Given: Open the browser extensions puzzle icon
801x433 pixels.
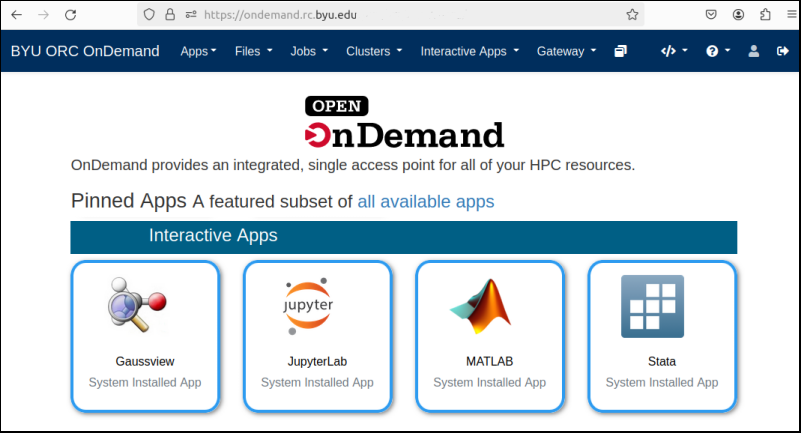Looking at the screenshot, I should click(x=765, y=14).
